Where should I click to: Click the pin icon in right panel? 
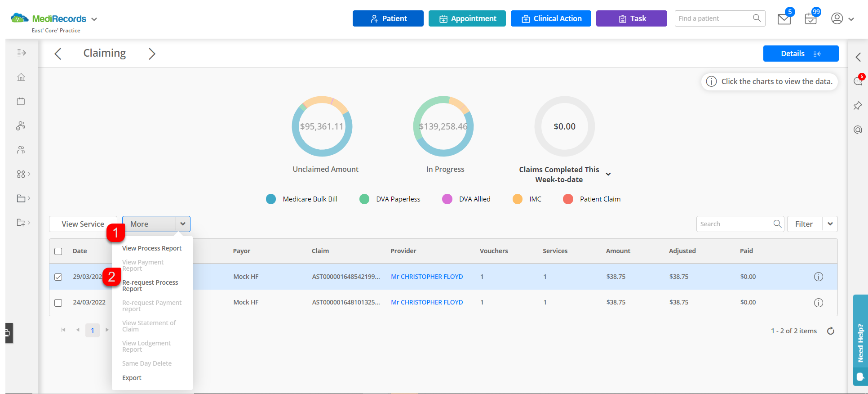click(858, 106)
